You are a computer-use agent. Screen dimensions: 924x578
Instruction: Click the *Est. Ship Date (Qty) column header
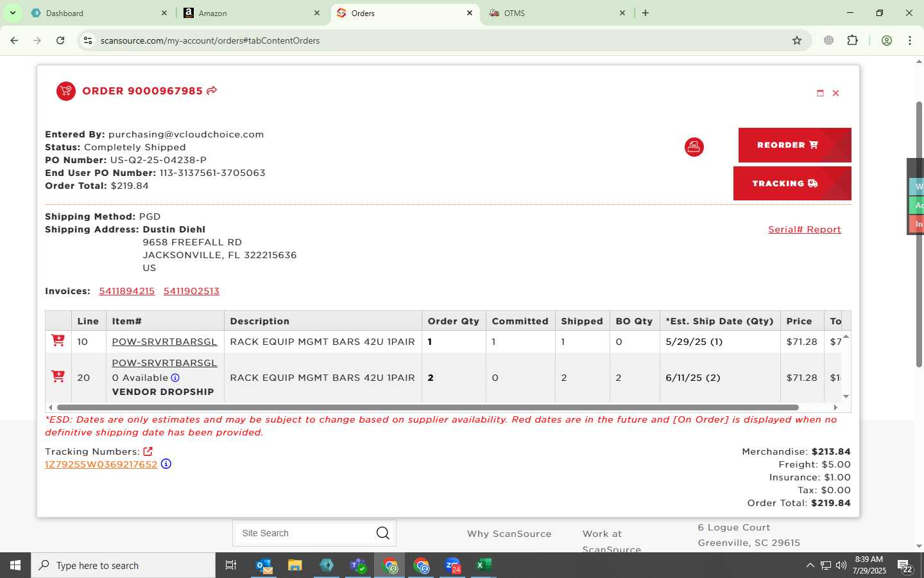pos(720,321)
